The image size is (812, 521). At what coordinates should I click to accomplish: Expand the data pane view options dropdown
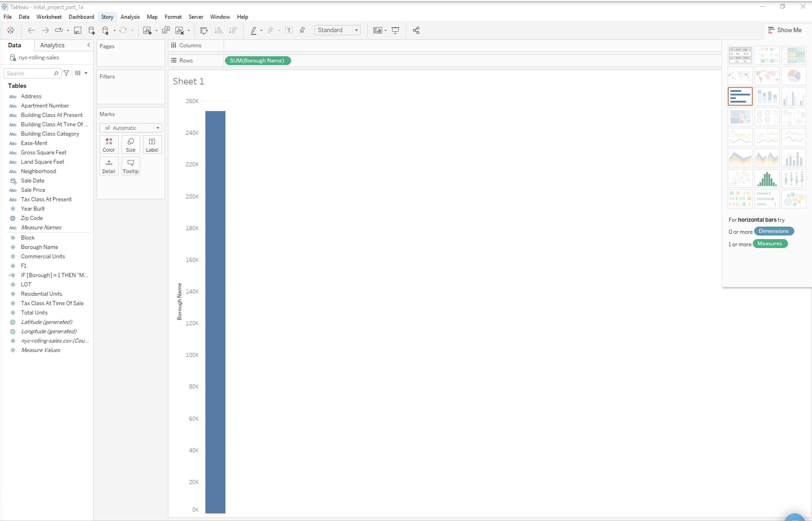86,73
